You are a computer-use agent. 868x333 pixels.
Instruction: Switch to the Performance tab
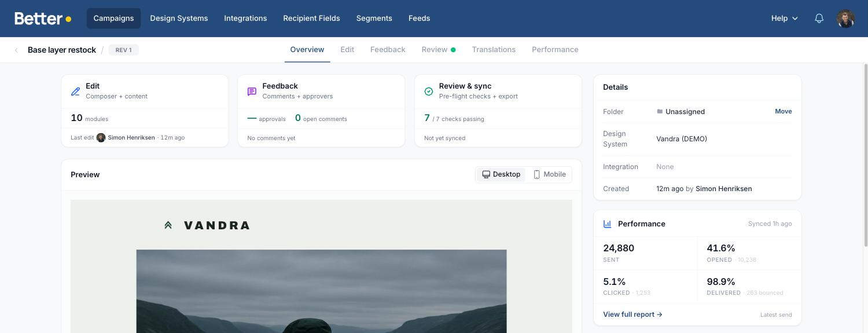(555, 50)
